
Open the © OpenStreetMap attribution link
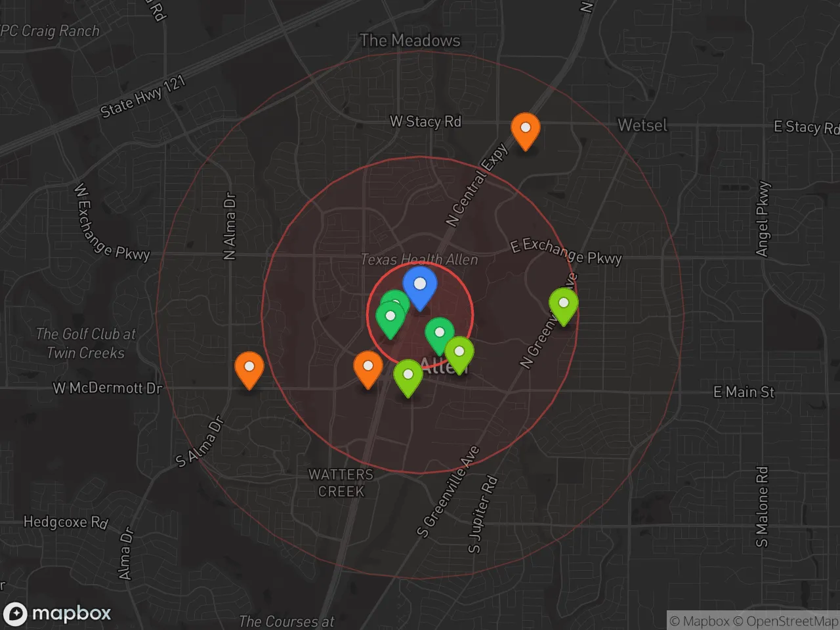point(786,621)
